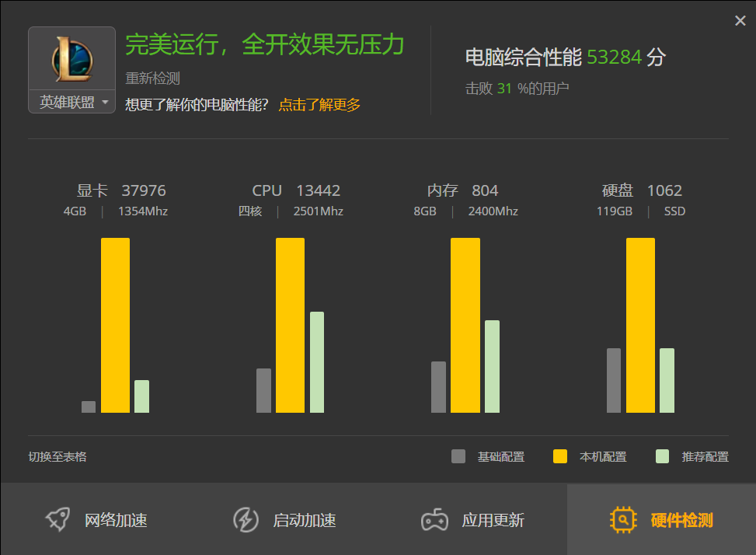Click the 119GB disk capacity value
The width and height of the screenshot is (756, 555).
pos(615,211)
